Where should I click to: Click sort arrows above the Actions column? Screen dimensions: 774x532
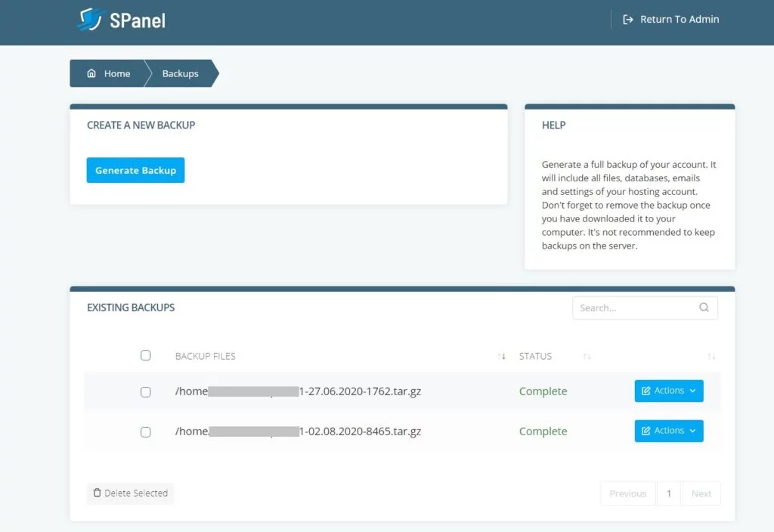pyautogui.click(x=711, y=356)
